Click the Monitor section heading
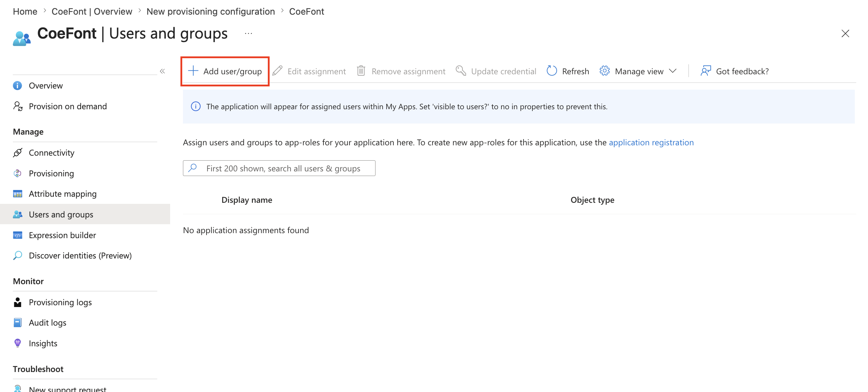Viewport: 868px width, 392px height. coord(28,281)
